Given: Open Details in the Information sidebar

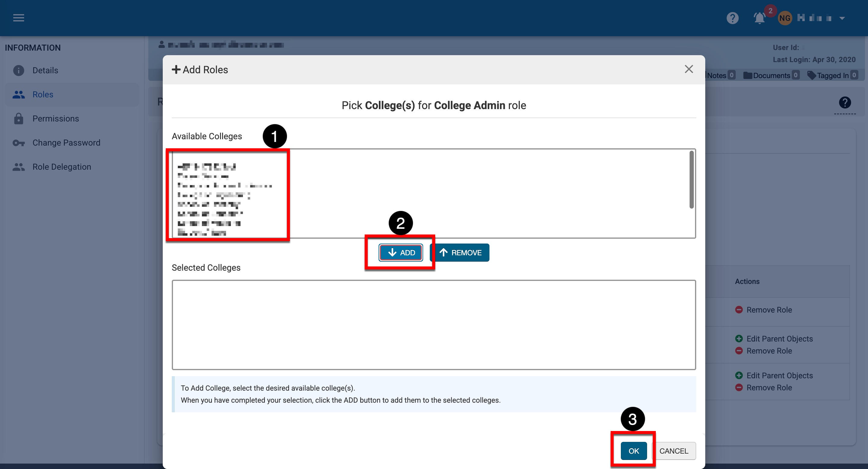Looking at the screenshot, I should [45, 71].
